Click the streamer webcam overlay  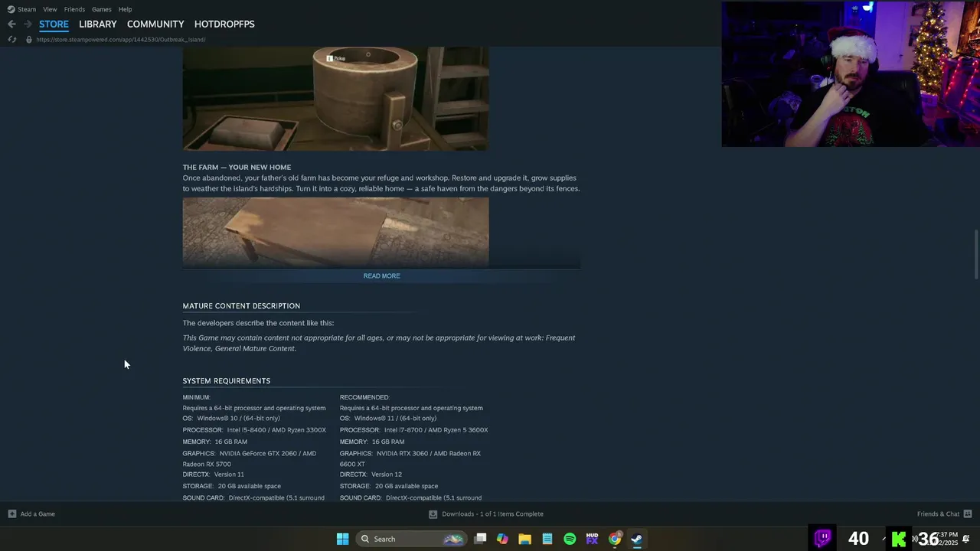(850, 73)
